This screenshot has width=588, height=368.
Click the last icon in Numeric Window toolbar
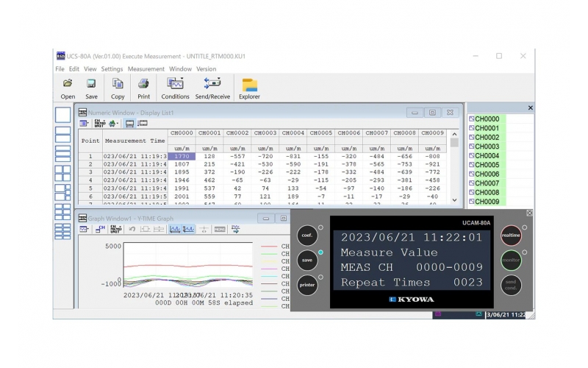click(143, 123)
